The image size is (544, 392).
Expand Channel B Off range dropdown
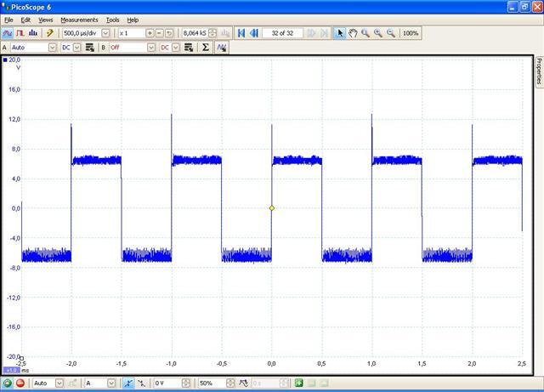click(151, 48)
